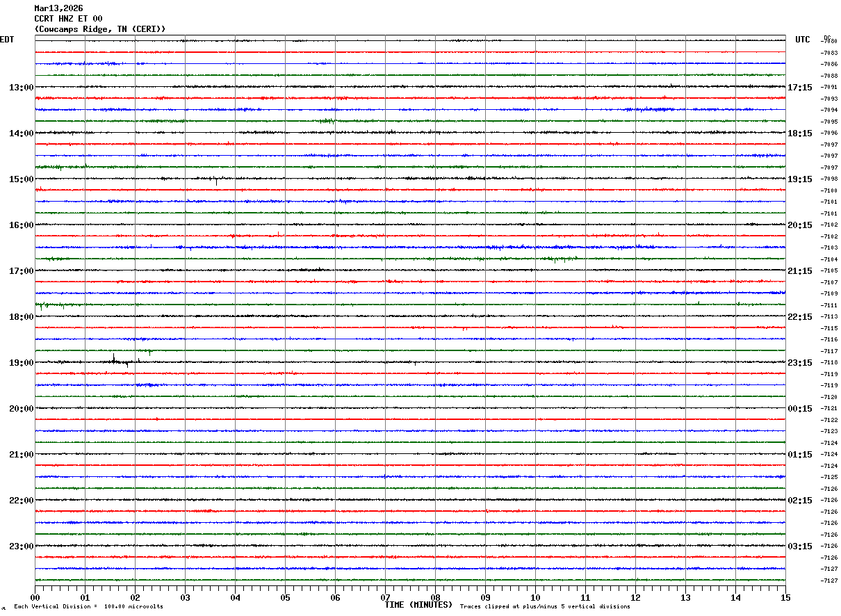Click the 12 minute tick on the axis

635,597
